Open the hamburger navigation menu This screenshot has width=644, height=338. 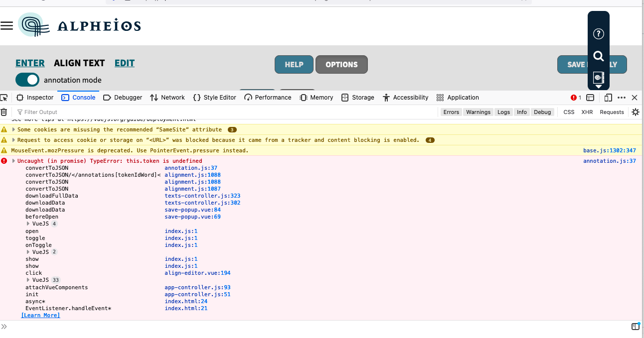[7, 25]
